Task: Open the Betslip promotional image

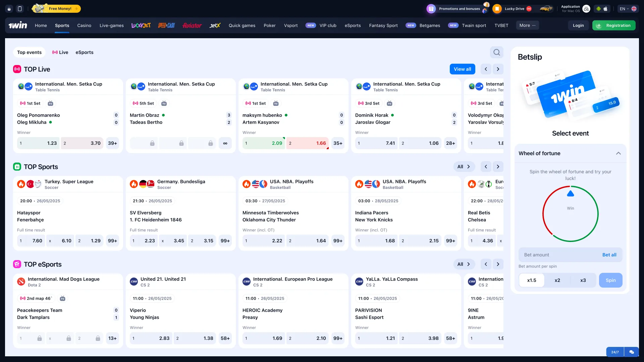Action: (570, 96)
